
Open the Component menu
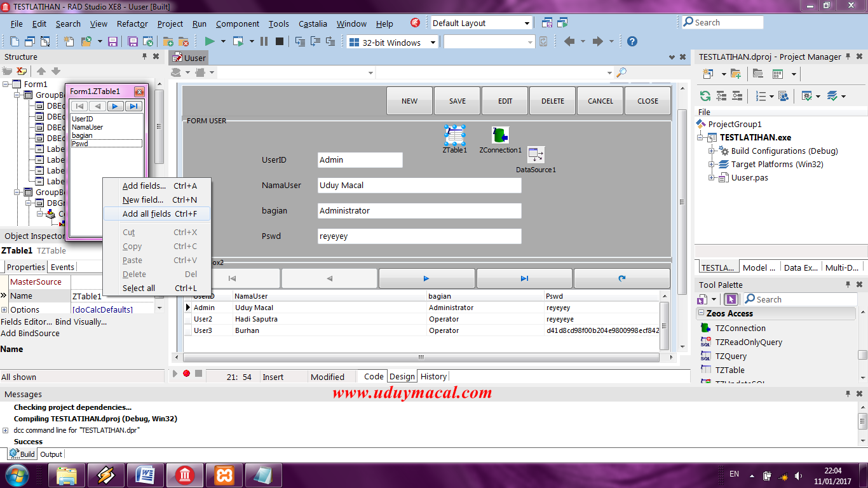238,24
